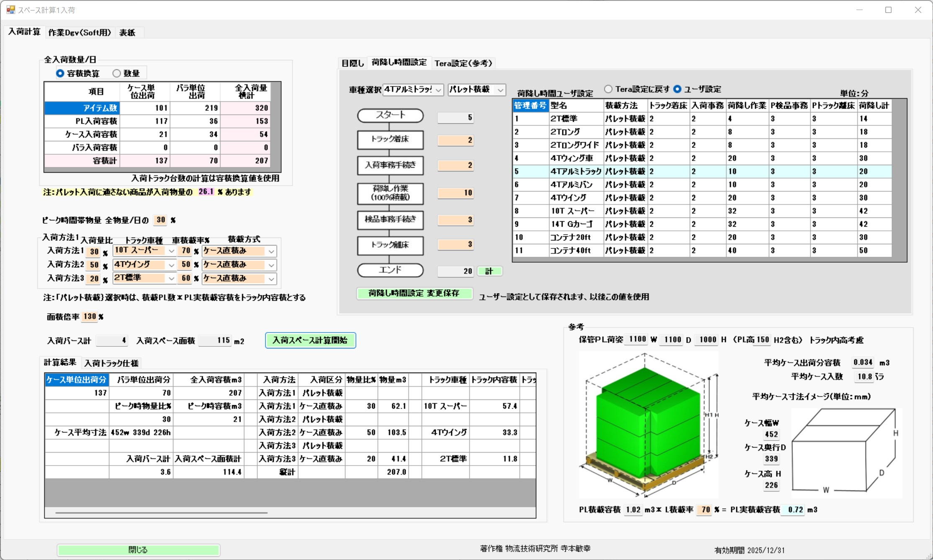Click the results grid horizontal scrollbar
This screenshot has width=933, height=560.
[162, 512]
